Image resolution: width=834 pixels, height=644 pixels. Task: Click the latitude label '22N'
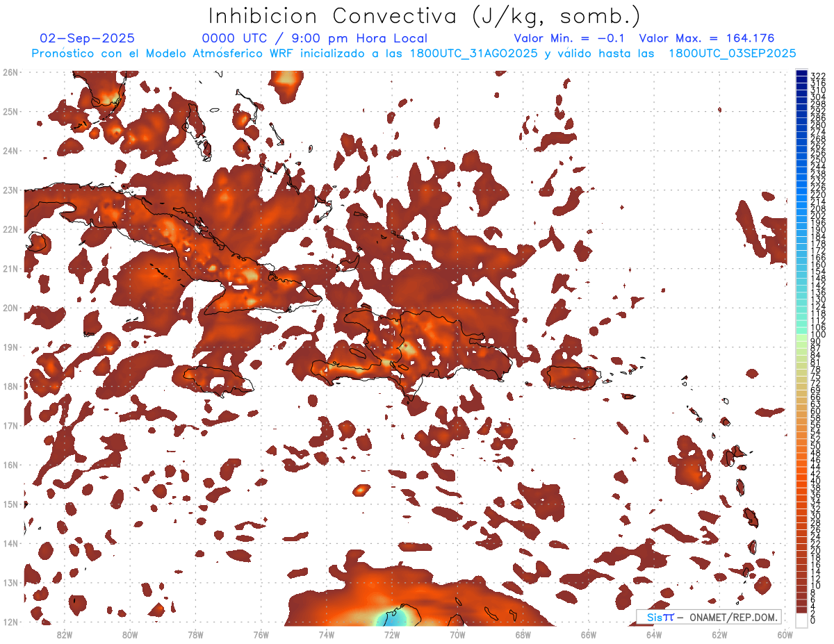(x=10, y=229)
